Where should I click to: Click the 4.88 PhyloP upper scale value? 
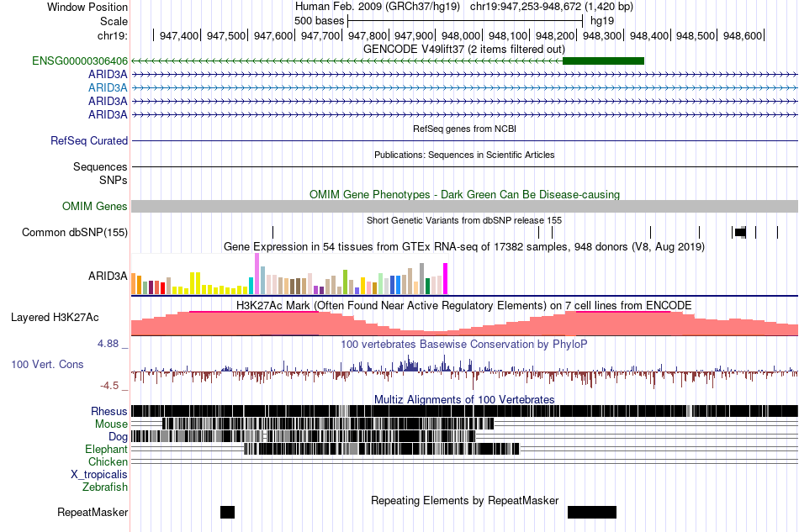click(108, 344)
